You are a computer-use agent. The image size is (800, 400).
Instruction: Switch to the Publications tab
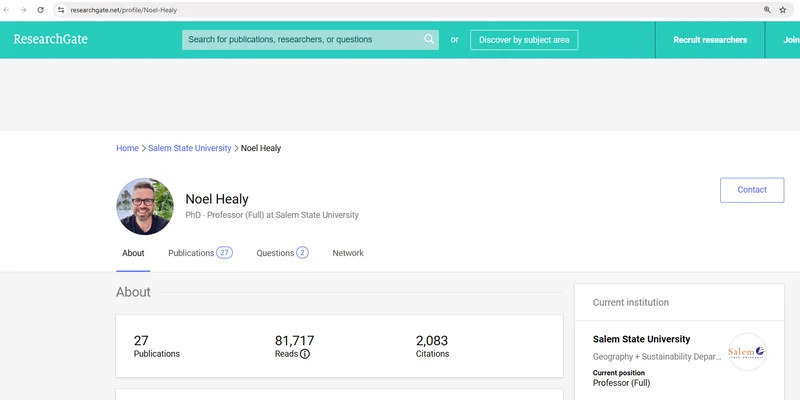click(x=199, y=253)
